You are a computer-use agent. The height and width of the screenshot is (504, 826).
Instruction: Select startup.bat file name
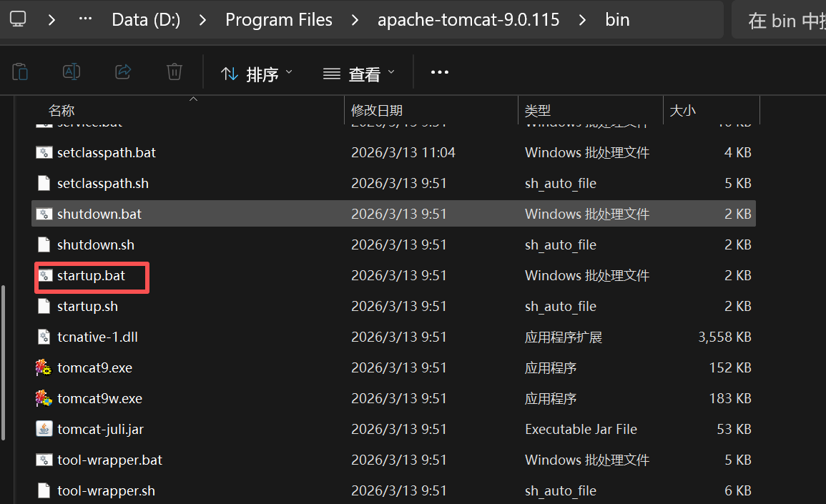pos(91,275)
